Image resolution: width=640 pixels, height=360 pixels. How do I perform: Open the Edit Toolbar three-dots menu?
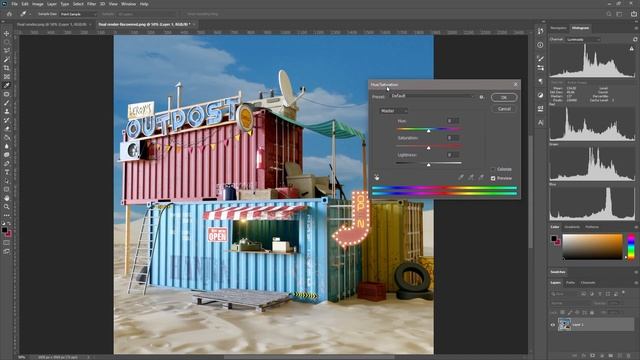click(7, 215)
